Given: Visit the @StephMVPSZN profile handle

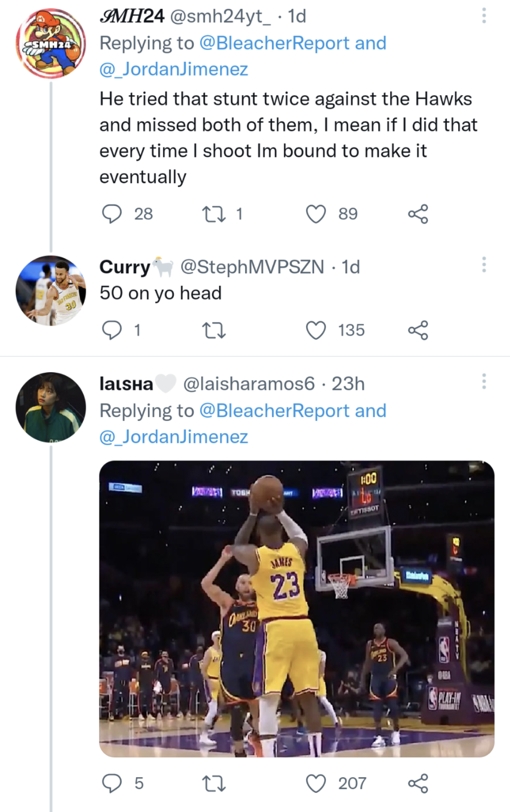Looking at the screenshot, I should pyautogui.click(x=252, y=267).
